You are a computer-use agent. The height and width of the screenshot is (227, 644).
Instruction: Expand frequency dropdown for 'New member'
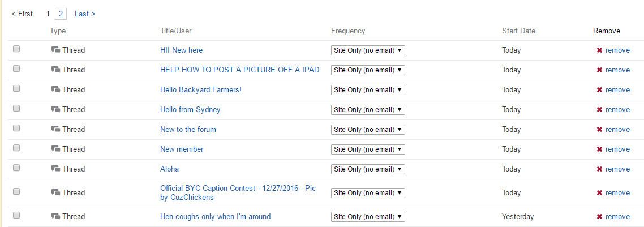[x=368, y=149]
